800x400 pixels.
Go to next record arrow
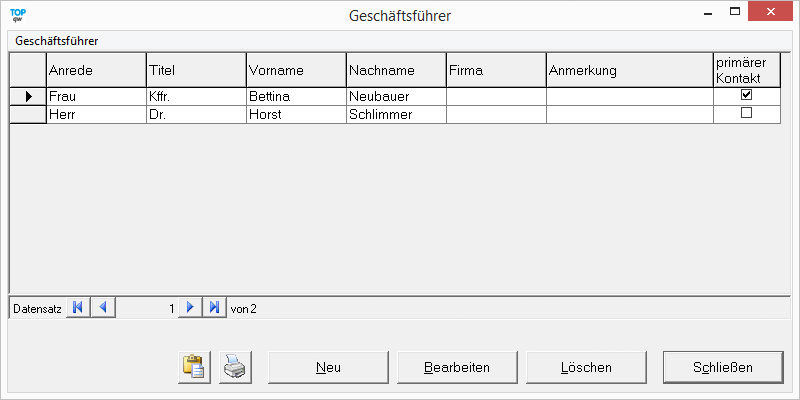pos(190,308)
